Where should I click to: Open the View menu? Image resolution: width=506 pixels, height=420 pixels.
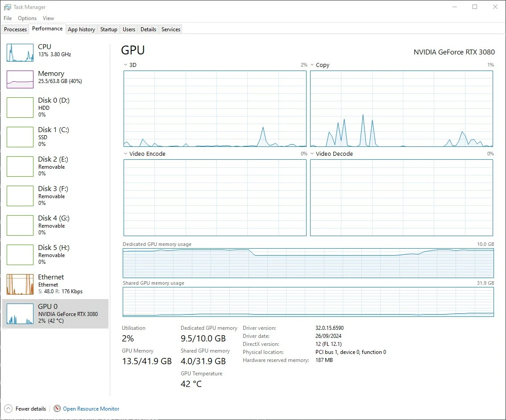click(x=48, y=18)
